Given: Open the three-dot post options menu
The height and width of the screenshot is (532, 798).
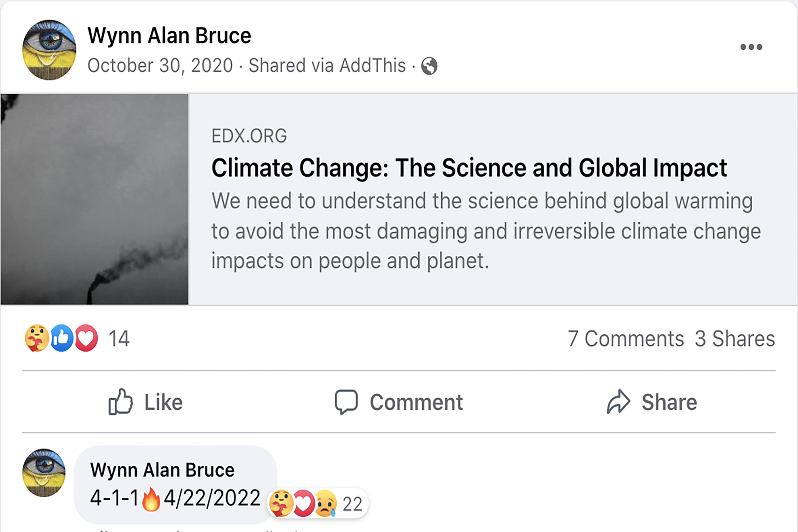Looking at the screenshot, I should tap(751, 47).
